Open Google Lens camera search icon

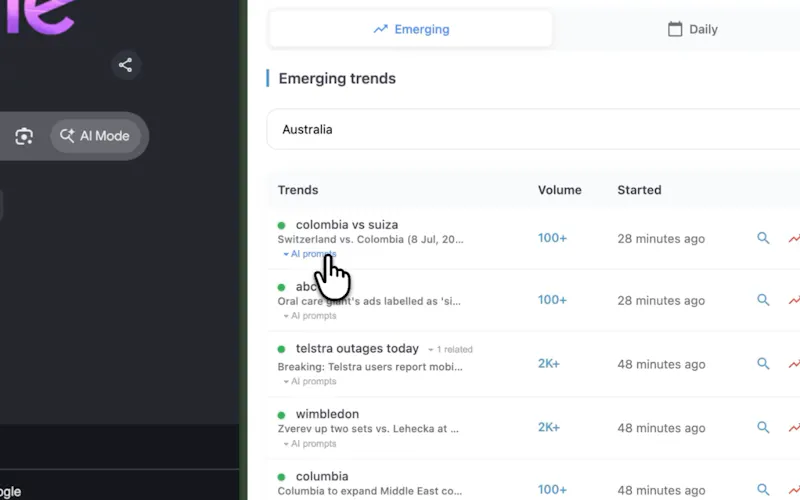24,136
